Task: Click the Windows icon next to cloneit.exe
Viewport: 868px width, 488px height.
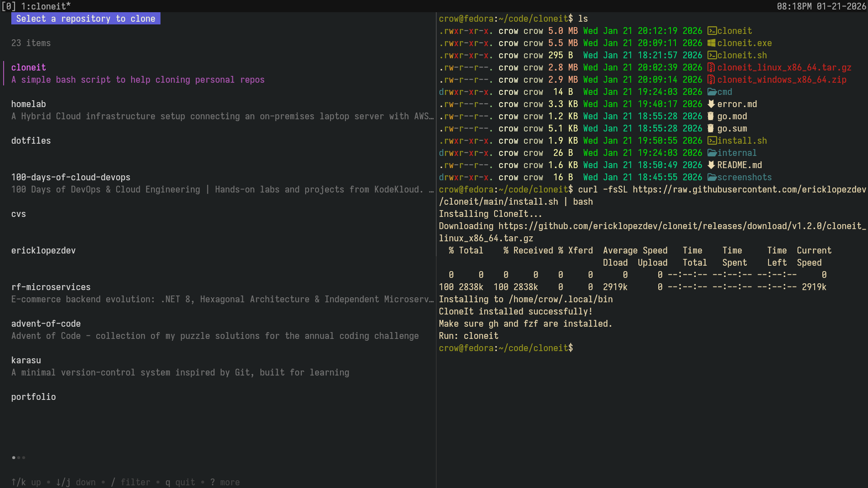Action: pyautogui.click(x=712, y=43)
